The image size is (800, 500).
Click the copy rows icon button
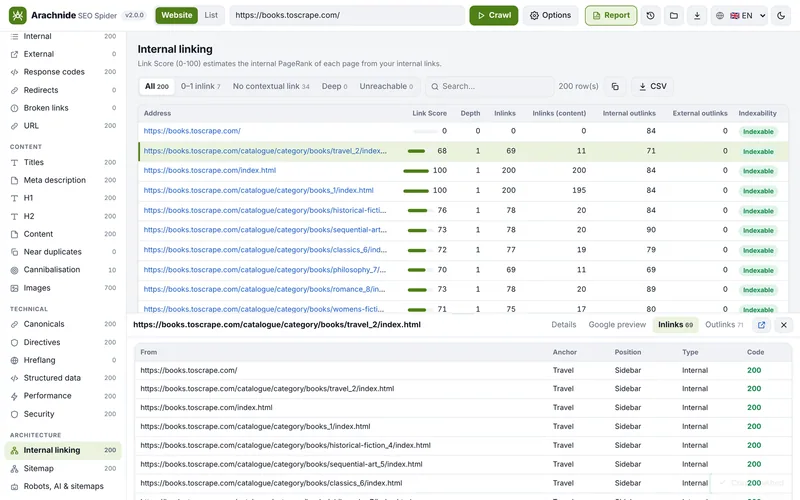tap(615, 86)
